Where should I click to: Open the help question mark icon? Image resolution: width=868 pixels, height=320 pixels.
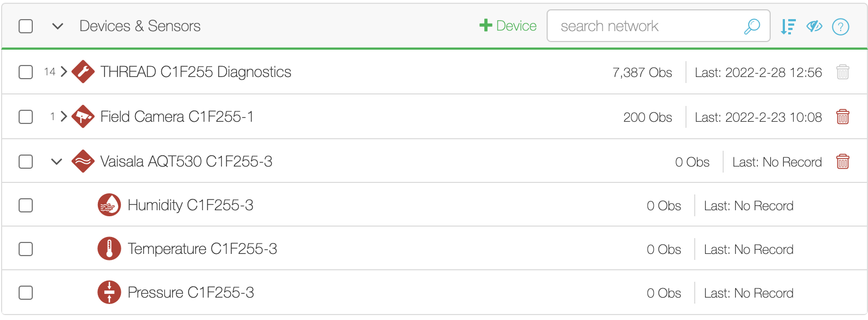pyautogui.click(x=841, y=26)
